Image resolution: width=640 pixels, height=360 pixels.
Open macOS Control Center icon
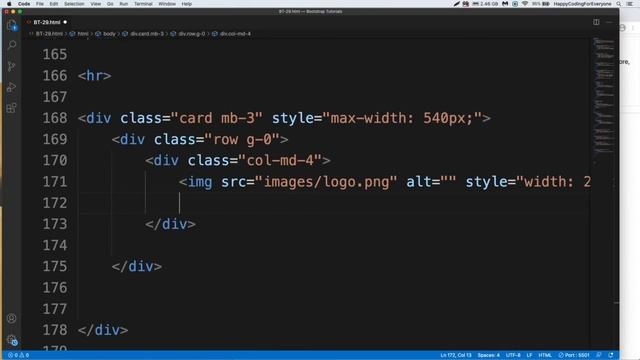coord(629,4)
